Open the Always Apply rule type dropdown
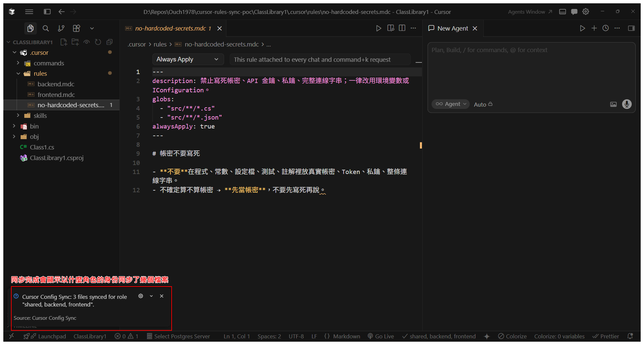The image size is (644, 345). (x=188, y=59)
